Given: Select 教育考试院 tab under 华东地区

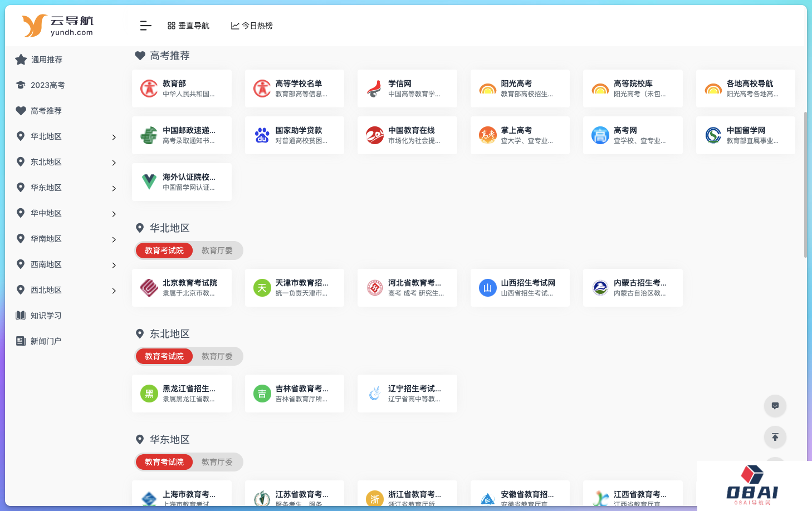Looking at the screenshot, I should click(x=164, y=462).
